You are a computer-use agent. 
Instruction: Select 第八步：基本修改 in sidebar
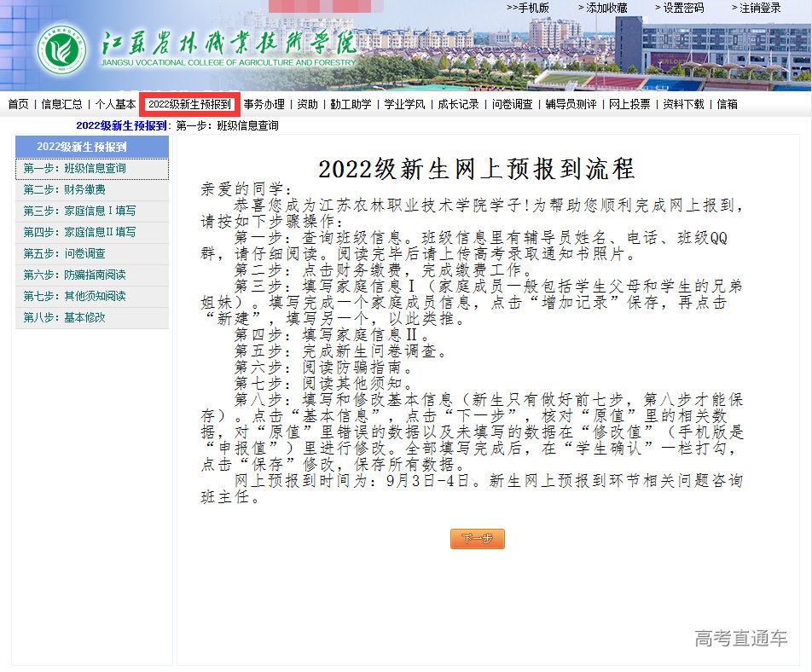(65, 317)
